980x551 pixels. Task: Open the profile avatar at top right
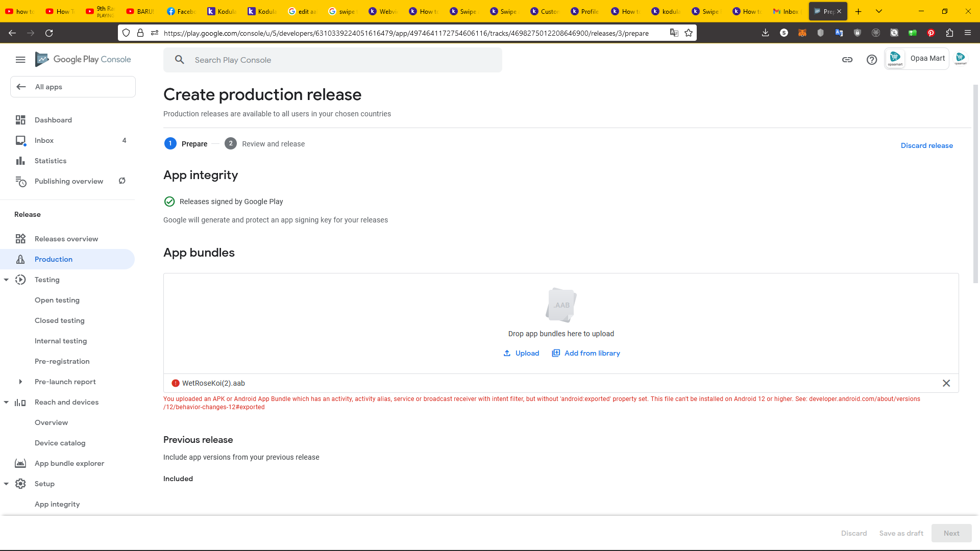pyautogui.click(x=961, y=59)
